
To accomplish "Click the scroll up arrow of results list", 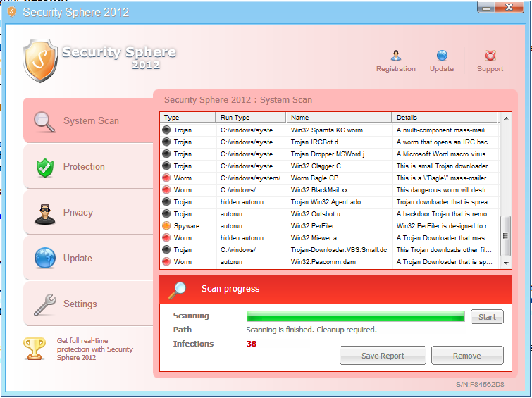I will click(x=506, y=118).
